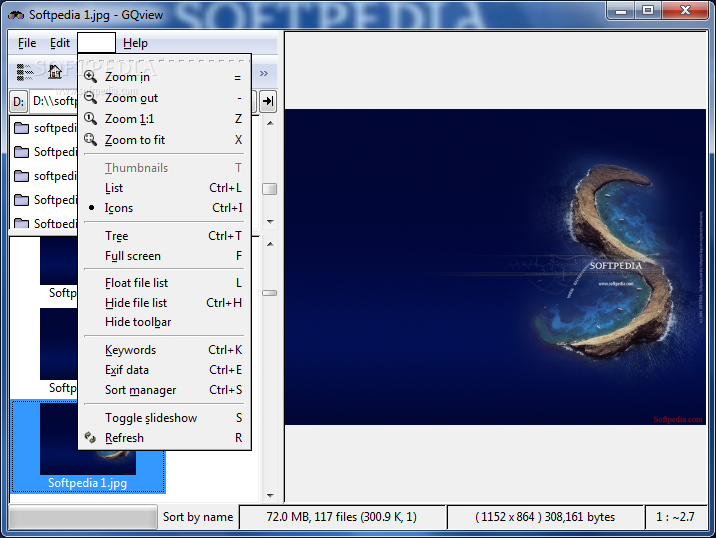Select the third softpedia folder row
The width and height of the screenshot is (716, 538).
pos(45,176)
